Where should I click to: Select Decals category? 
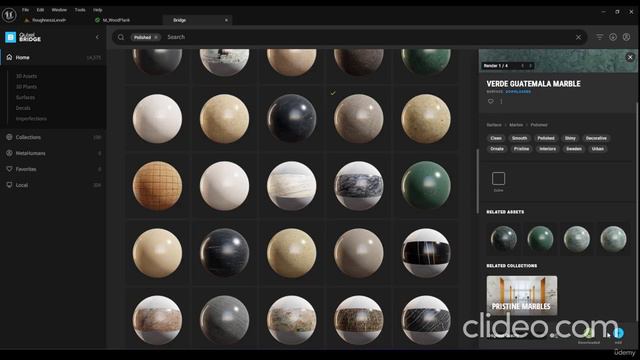click(x=23, y=108)
